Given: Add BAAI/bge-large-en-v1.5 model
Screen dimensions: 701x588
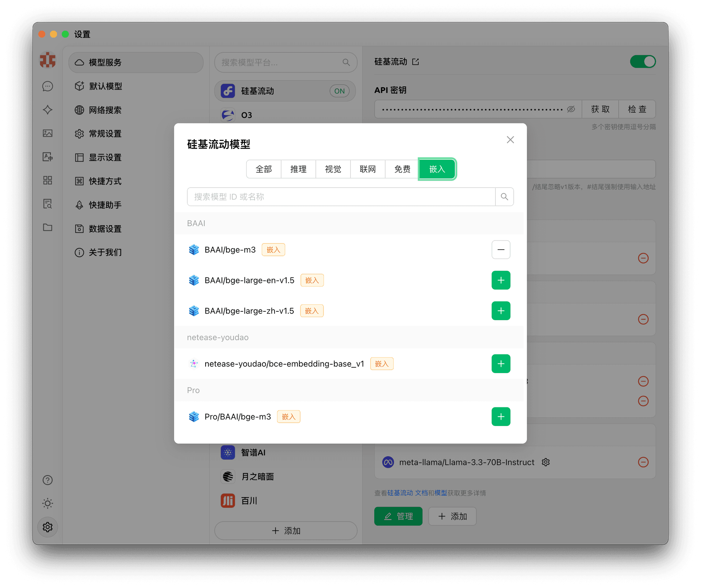Looking at the screenshot, I should 501,280.
